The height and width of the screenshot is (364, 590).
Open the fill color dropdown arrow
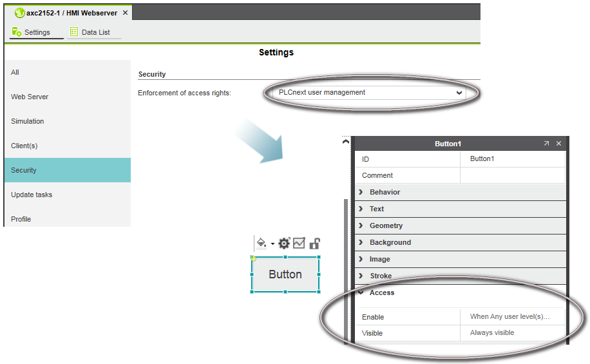click(x=272, y=244)
